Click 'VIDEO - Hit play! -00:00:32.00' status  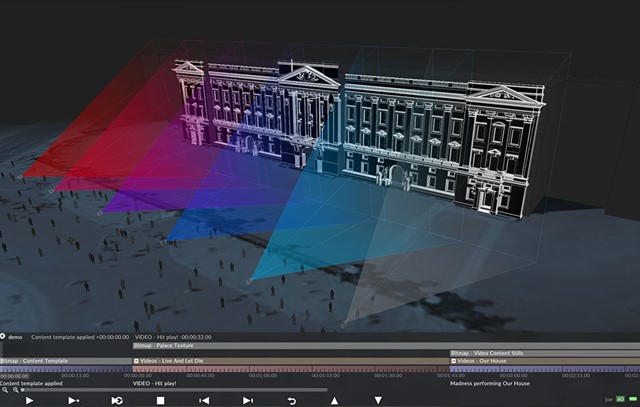[x=173, y=337]
